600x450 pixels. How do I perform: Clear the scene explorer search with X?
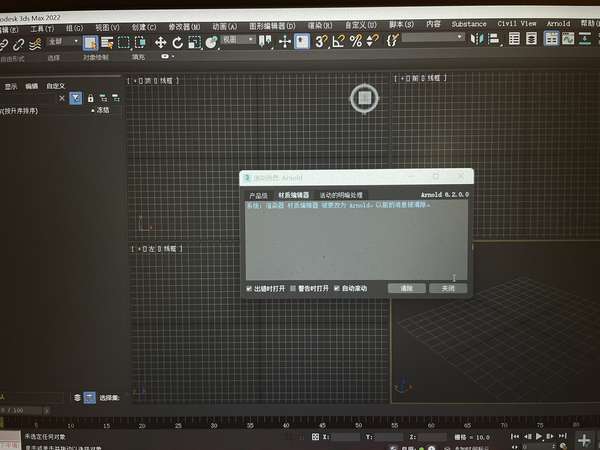(62, 98)
